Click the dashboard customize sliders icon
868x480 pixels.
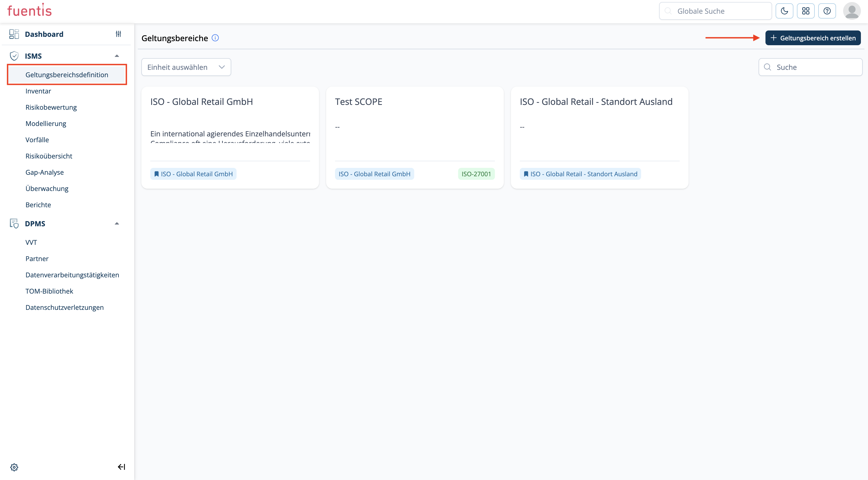(x=118, y=34)
